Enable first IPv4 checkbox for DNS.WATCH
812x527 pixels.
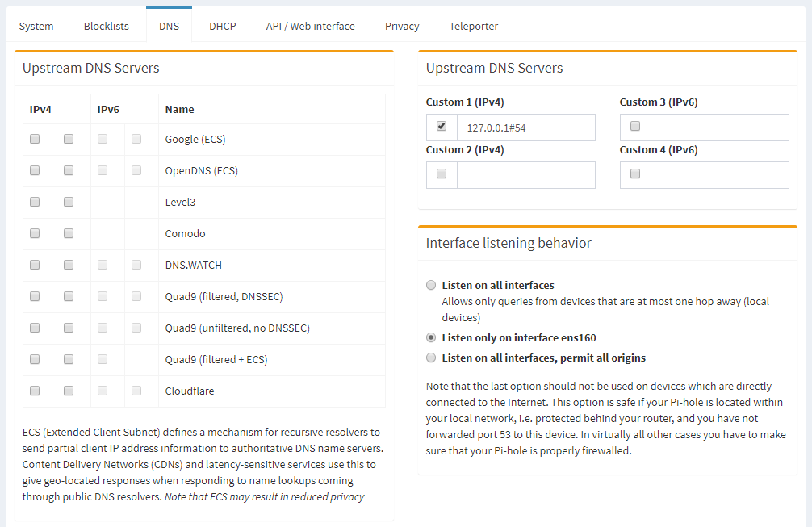click(x=35, y=265)
